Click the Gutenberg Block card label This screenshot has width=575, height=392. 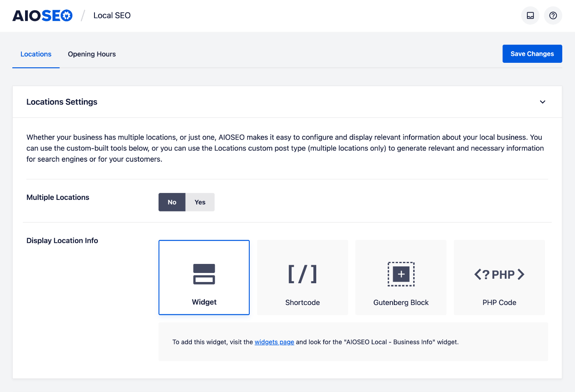click(x=401, y=303)
